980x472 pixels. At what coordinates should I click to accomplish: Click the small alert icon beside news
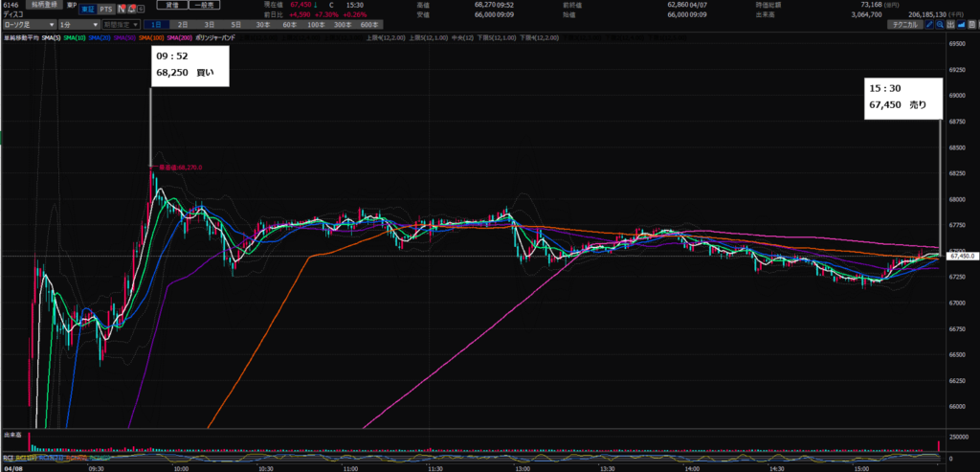[x=130, y=7]
